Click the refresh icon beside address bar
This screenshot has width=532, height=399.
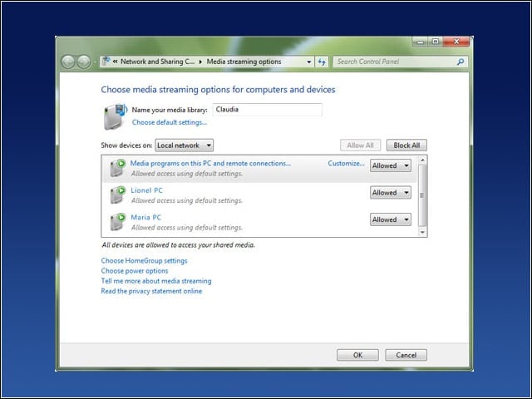coord(322,62)
